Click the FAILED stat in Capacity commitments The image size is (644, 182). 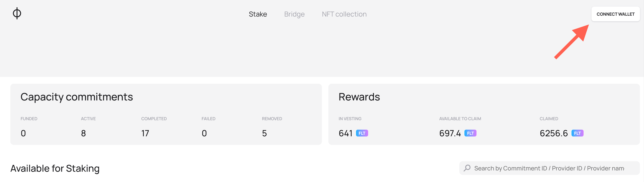tap(204, 133)
